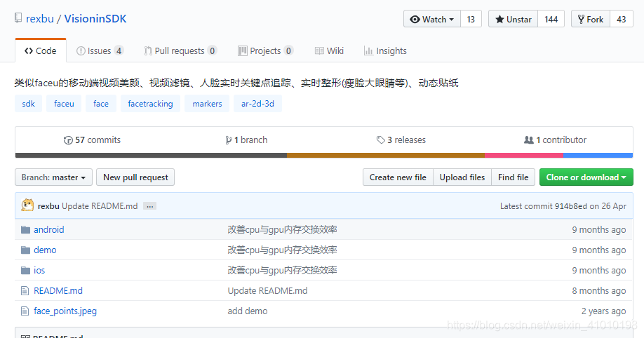Viewport: 644px width, 338px height.
Task: Click the Issues tab exclamation icon
Action: point(81,51)
